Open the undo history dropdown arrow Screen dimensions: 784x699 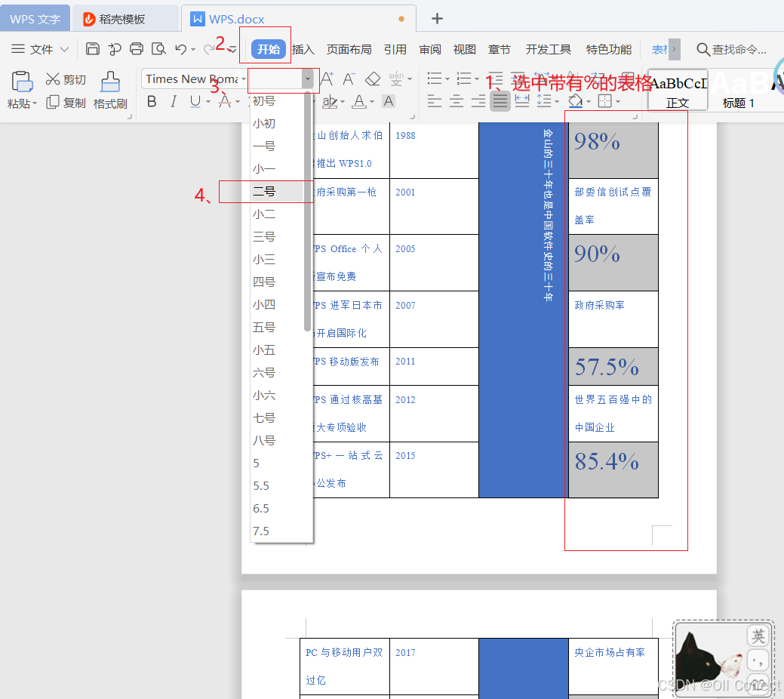(x=193, y=50)
